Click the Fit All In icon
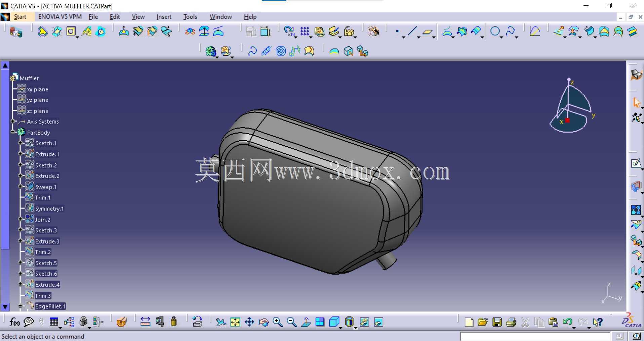 click(x=235, y=322)
